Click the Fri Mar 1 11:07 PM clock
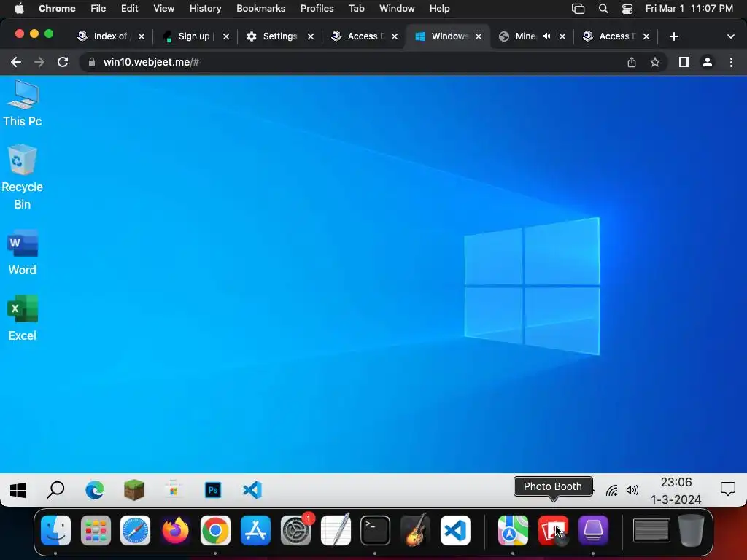The height and width of the screenshot is (560, 747). [689, 8]
